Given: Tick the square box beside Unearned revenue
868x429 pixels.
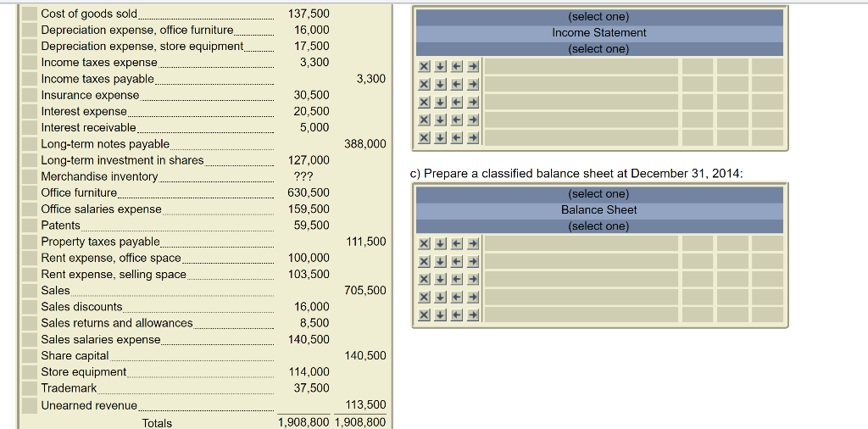Looking at the screenshot, I should click(30, 405).
